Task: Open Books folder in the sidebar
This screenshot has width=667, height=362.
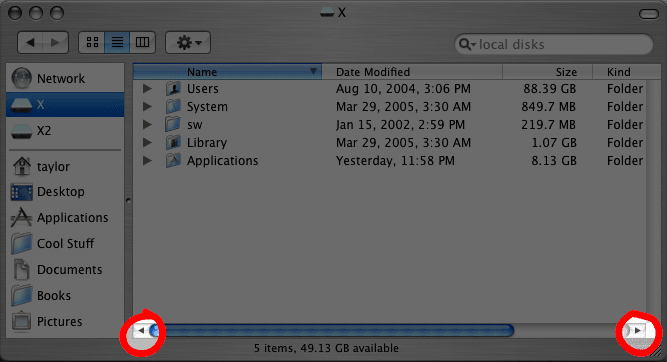Action: coord(65,296)
